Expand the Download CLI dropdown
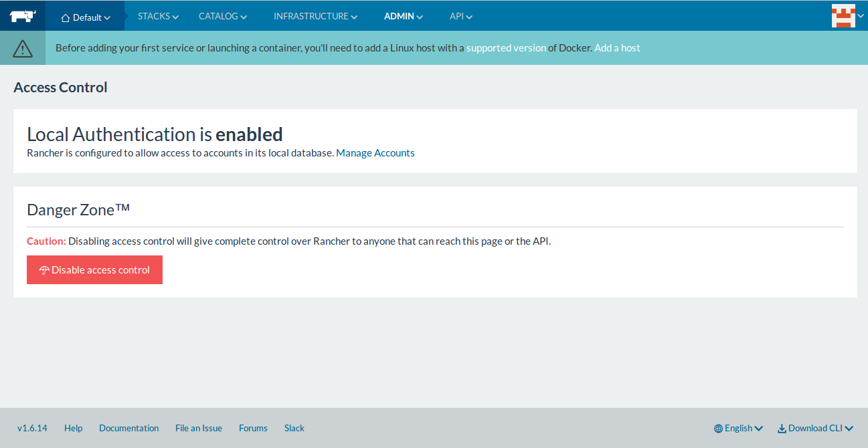The width and height of the screenshot is (868, 448). (x=815, y=429)
